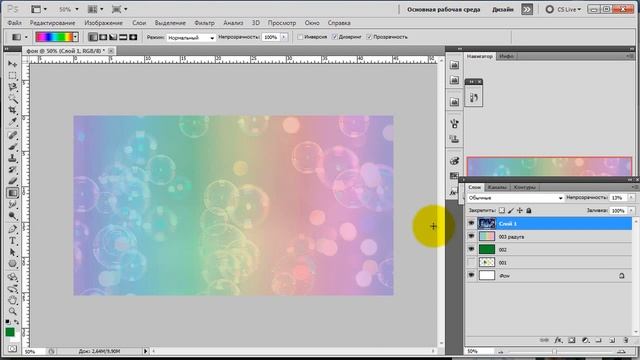Toggle the Дизеринг checkbox
This screenshot has height=360, width=640.
click(334, 37)
